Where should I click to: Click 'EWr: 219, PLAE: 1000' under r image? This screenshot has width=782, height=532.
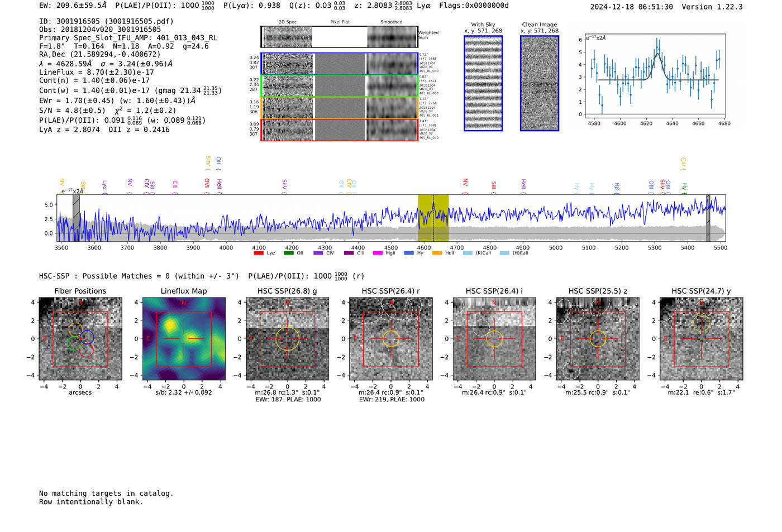[x=392, y=400]
